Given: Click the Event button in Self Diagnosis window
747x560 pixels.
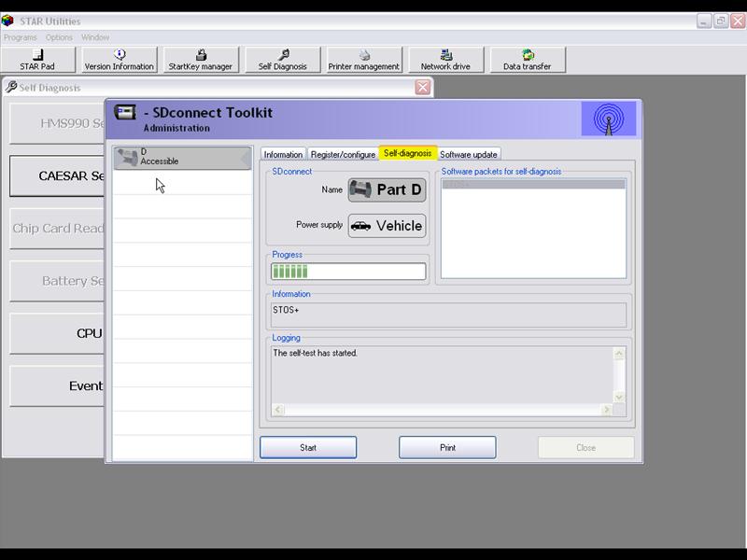Looking at the screenshot, I should point(57,385).
